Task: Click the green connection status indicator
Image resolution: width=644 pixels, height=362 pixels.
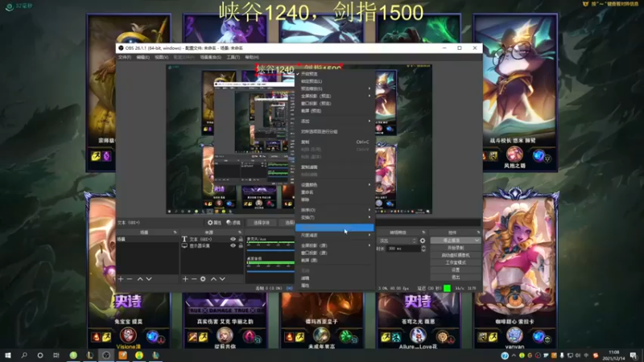Action: [x=448, y=288]
